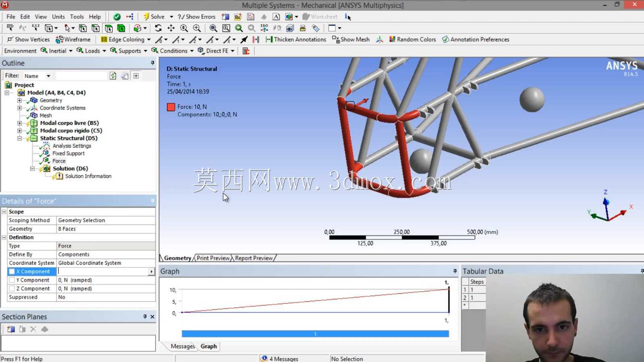Toggle Show Mesh
Image resolution: width=644 pixels, height=362 pixels.
click(x=351, y=39)
